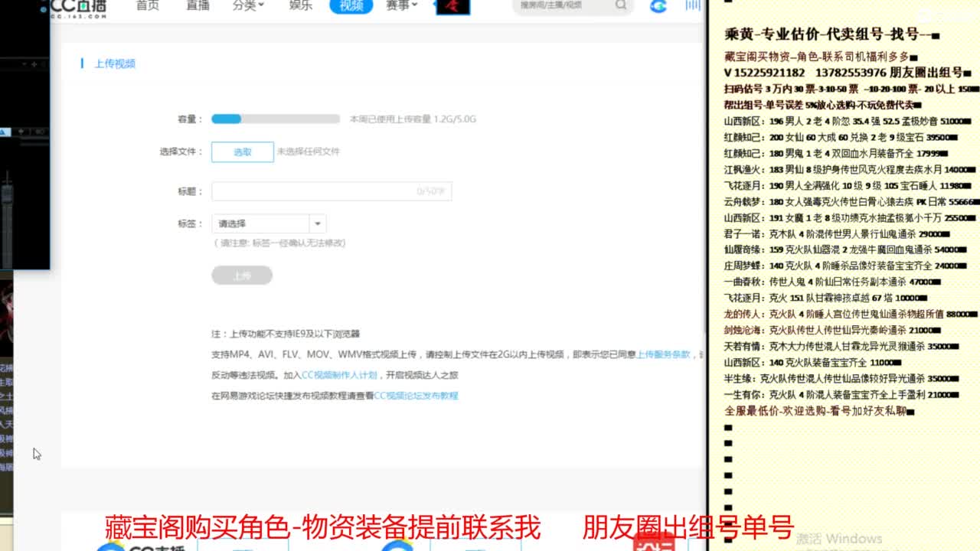Click the vertical bars icon at top right

(693, 6)
